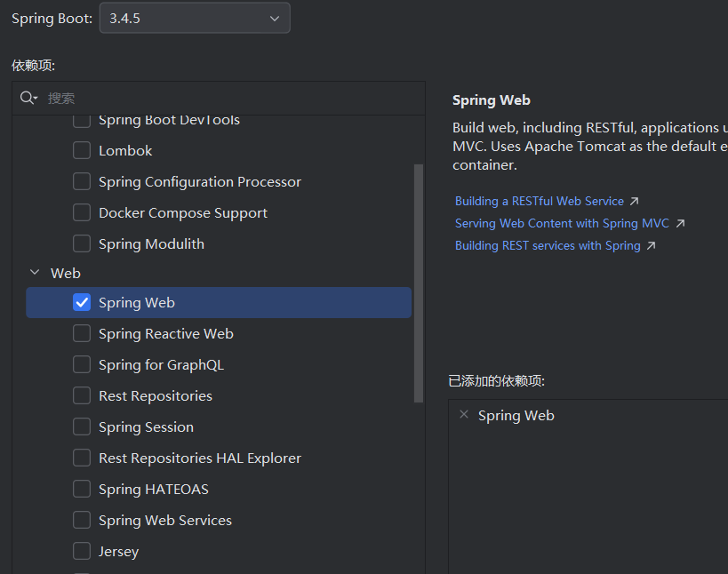The height and width of the screenshot is (574, 728).
Task: Open search options magnifier icon
Action: pyautogui.click(x=28, y=98)
